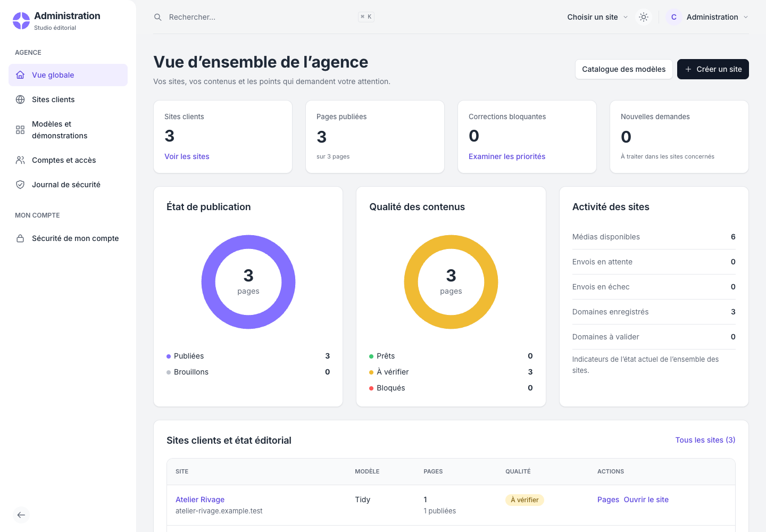Click the padlock icon beside Sécurité de mon compte
Viewport: 766px width, 532px height.
pyautogui.click(x=20, y=238)
